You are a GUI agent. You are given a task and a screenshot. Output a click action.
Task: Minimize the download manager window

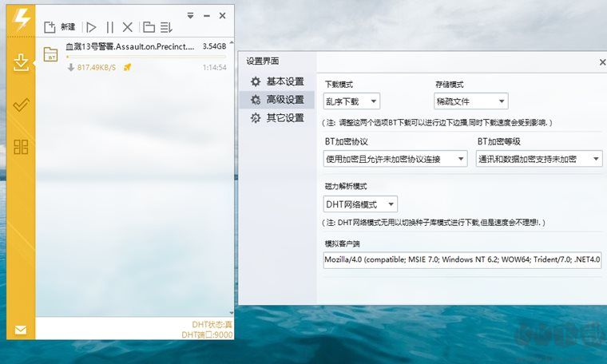click(207, 16)
